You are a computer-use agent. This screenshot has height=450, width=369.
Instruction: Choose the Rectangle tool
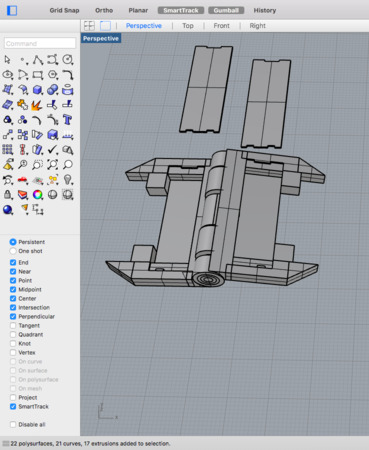pyautogui.click(x=38, y=75)
